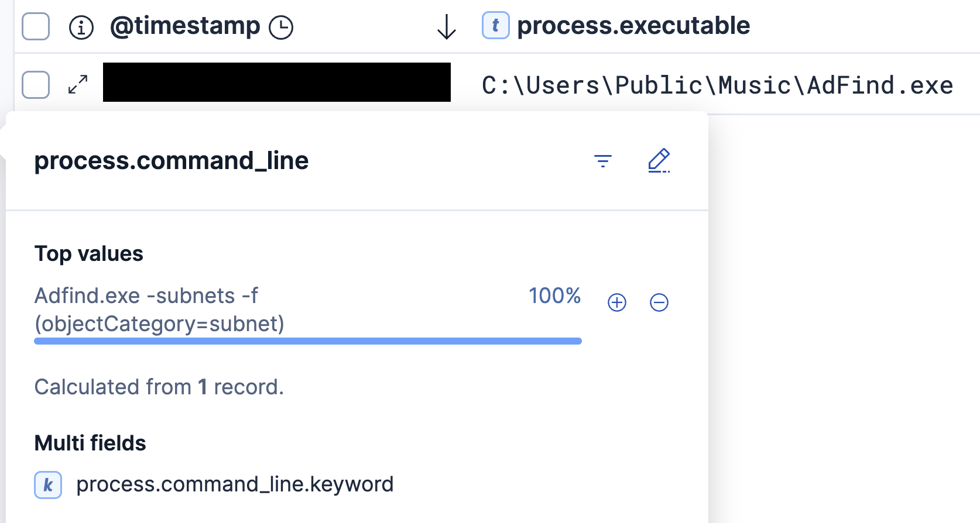The width and height of the screenshot is (980, 523).
Task: Toggle the select-all checkbox in the header
Action: (36, 26)
